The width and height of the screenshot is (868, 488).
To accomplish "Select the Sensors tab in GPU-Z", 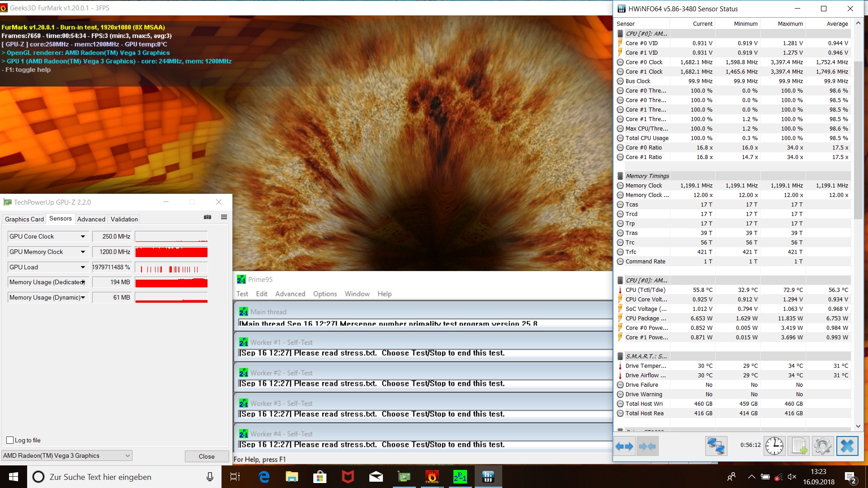I will [61, 219].
